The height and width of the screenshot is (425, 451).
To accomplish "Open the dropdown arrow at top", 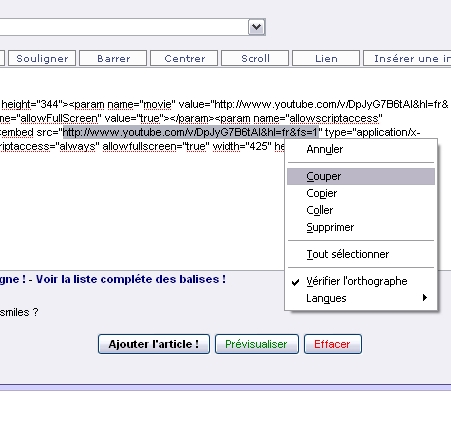I will pyautogui.click(x=256, y=27).
